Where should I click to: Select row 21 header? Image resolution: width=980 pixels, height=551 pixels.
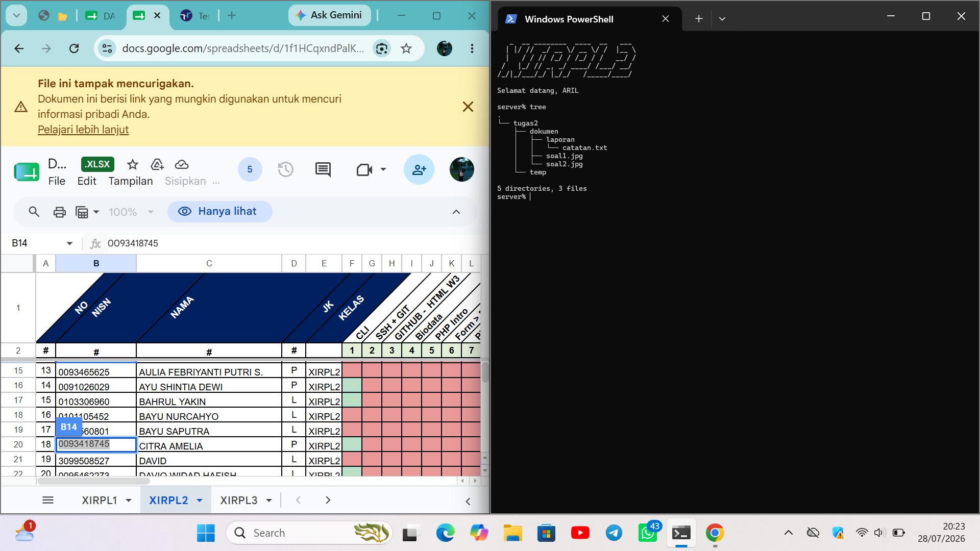[18, 460]
